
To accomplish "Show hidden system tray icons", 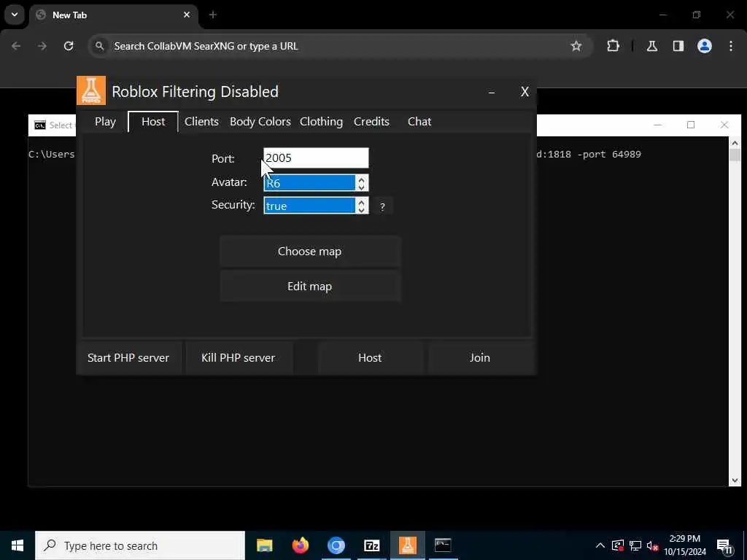I will pyautogui.click(x=600, y=545).
